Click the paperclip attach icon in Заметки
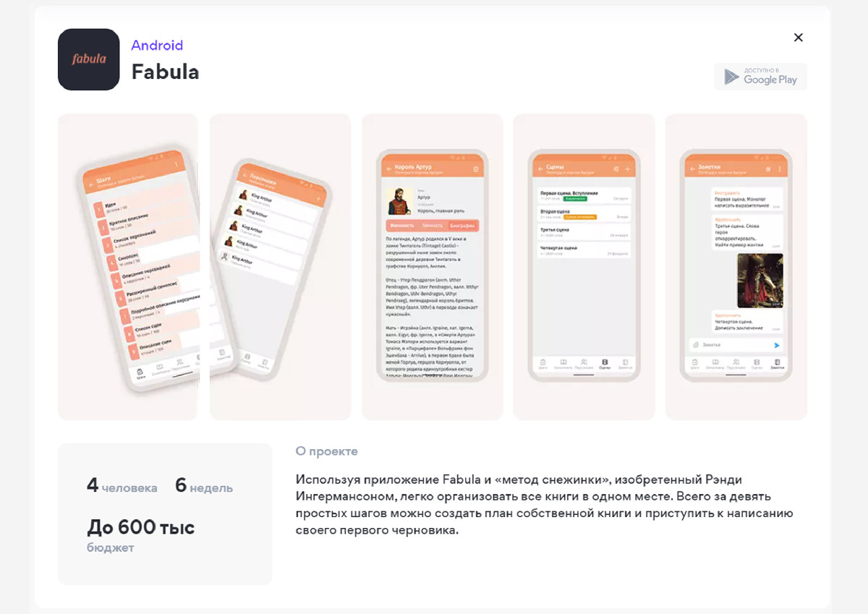The height and width of the screenshot is (614, 868). click(x=694, y=346)
